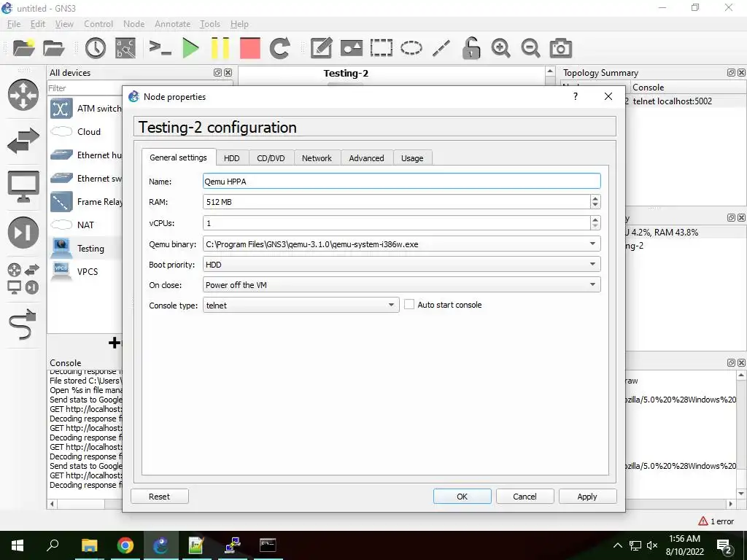
Task: Click the Cancel button
Action: [x=525, y=496]
